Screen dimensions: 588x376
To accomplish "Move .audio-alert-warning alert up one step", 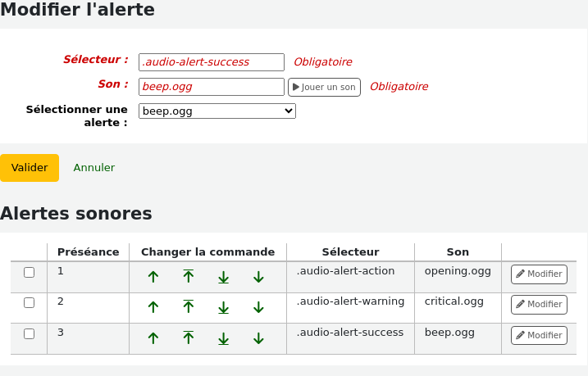I will (x=153, y=307).
